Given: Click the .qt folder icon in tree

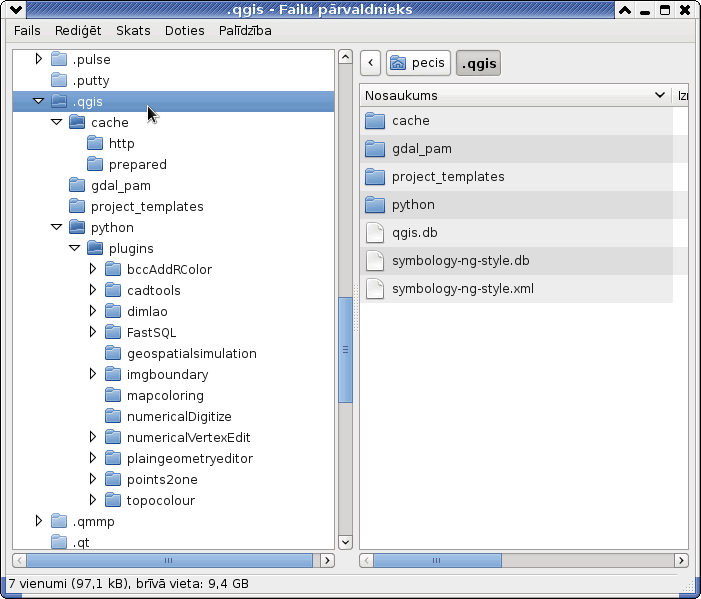Looking at the screenshot, I should point(59,542).
